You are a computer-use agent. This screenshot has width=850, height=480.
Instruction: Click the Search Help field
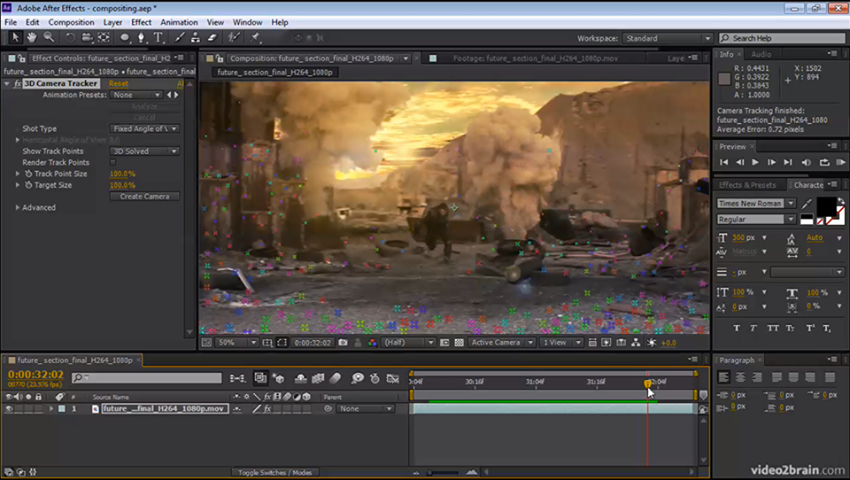(782, 38)
